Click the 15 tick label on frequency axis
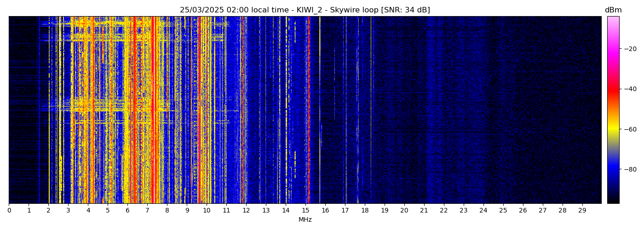Screen dimensions: 644x230 coord(305,211)
